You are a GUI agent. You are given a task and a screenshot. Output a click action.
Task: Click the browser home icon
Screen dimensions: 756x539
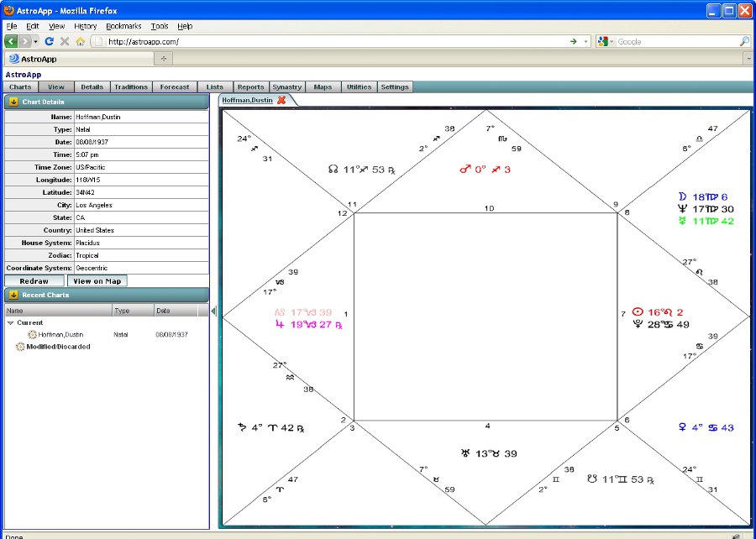click(x=81, y=41)
